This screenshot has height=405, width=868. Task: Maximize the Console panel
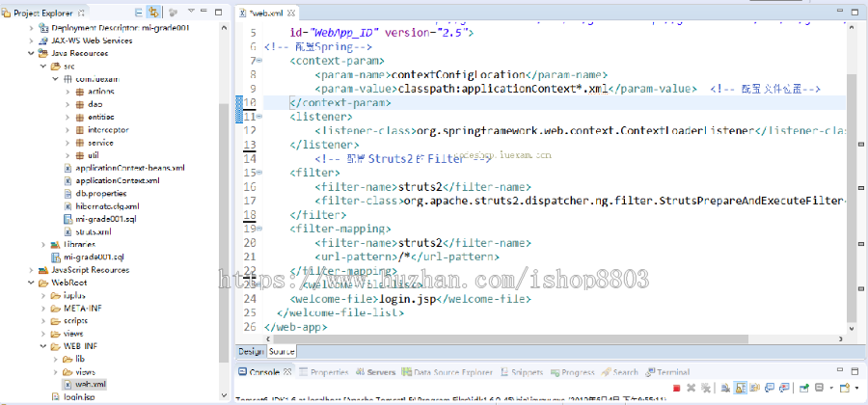[x=854, y=371]
